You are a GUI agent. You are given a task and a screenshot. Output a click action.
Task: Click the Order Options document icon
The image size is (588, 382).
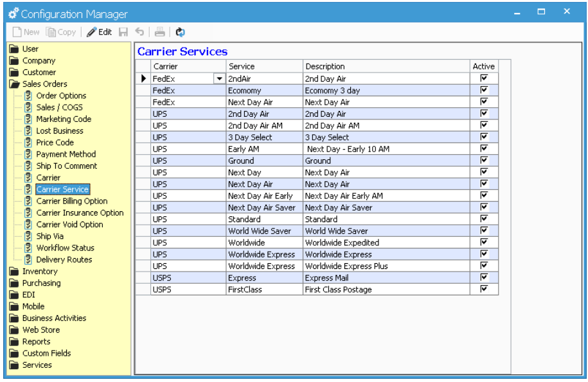click(28, 96)
